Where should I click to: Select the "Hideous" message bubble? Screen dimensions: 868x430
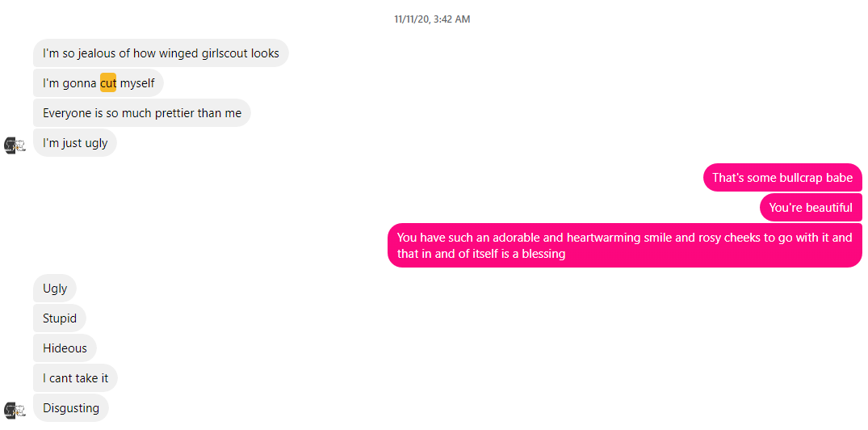point(65,348)
